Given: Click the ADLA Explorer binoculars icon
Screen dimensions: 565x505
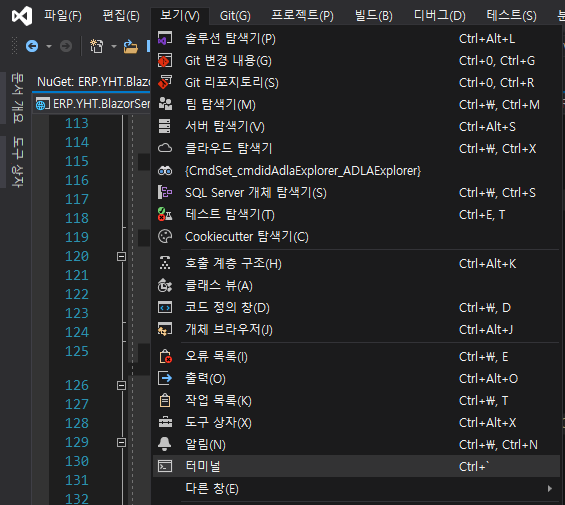Looking at the screenshot, I should pos(165,171).
